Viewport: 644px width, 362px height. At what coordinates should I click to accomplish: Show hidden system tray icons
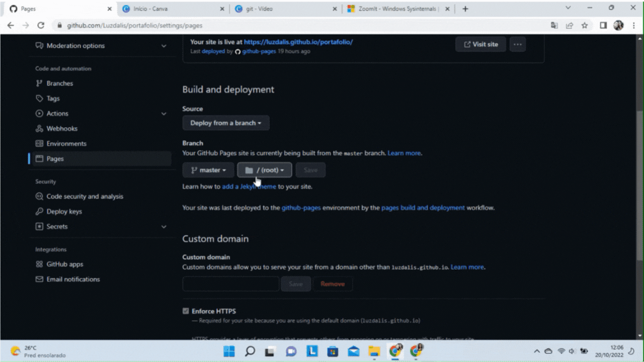(x=537, y=351)
